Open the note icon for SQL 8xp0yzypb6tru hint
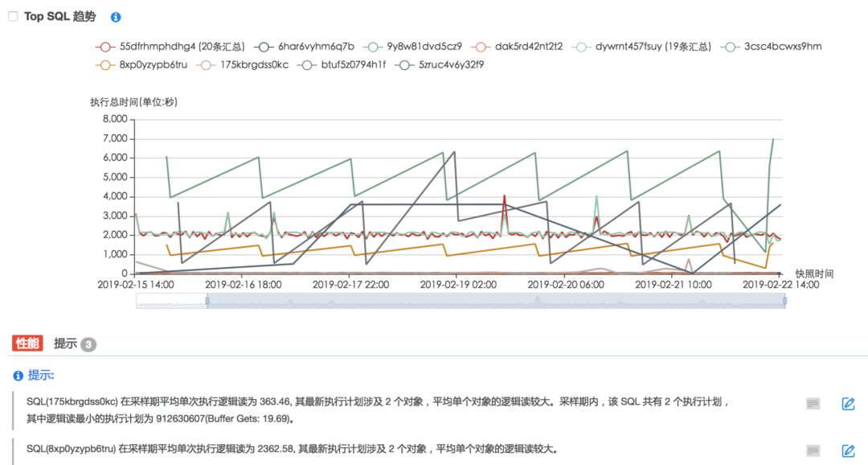The width and height of the screenshot is (868, 465). tap(813, 451)
